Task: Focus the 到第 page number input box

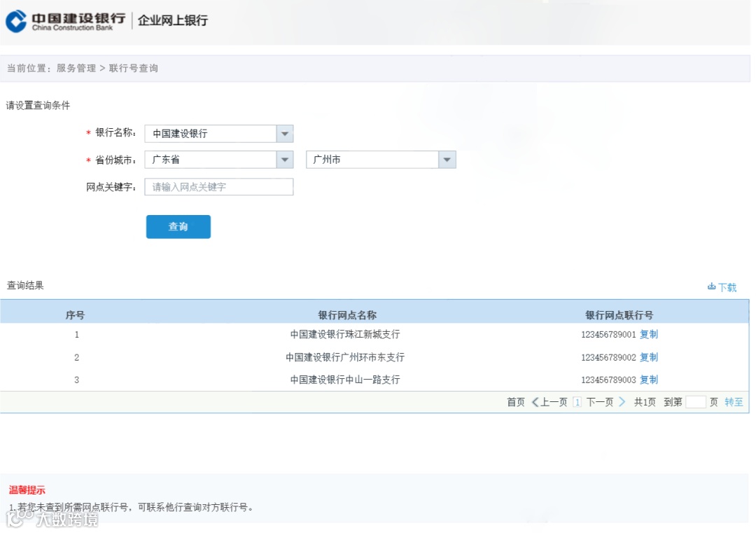Action: point(696,402)
